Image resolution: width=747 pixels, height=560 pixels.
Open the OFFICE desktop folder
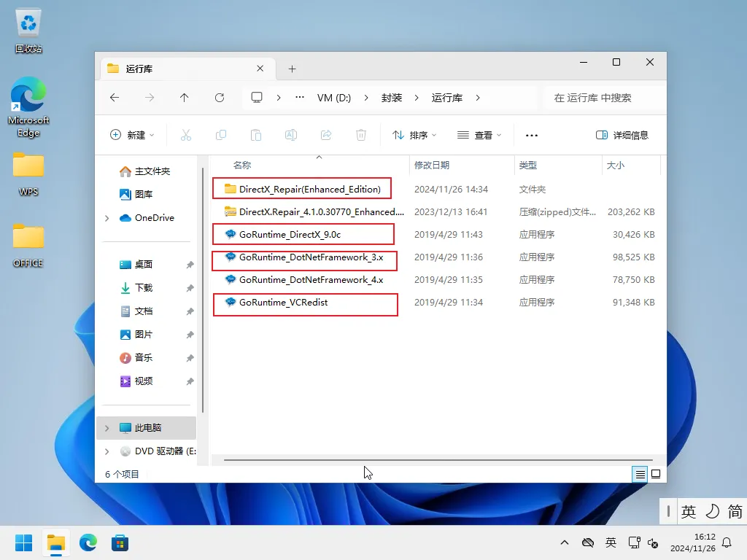(28, 246)
